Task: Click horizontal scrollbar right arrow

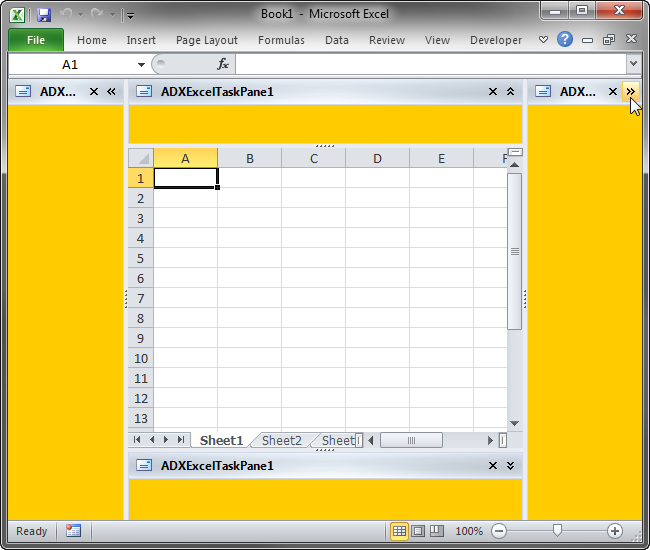Action: pos(490,440)
